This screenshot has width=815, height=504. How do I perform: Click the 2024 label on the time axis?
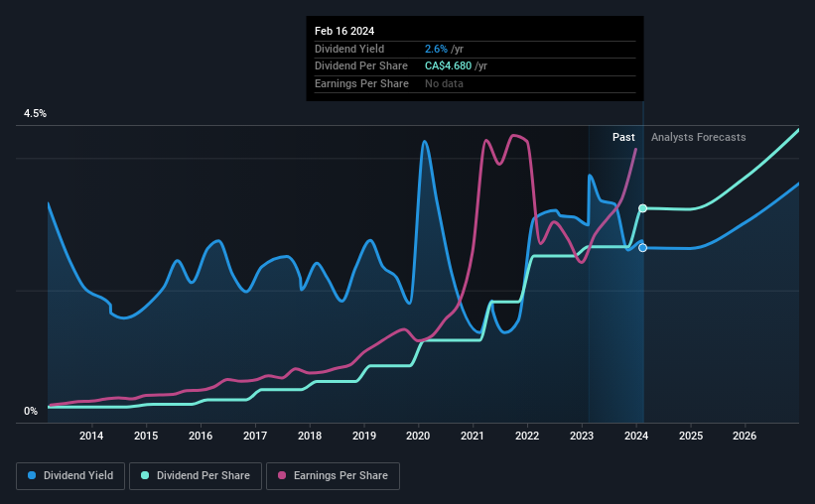coord(636,436)
